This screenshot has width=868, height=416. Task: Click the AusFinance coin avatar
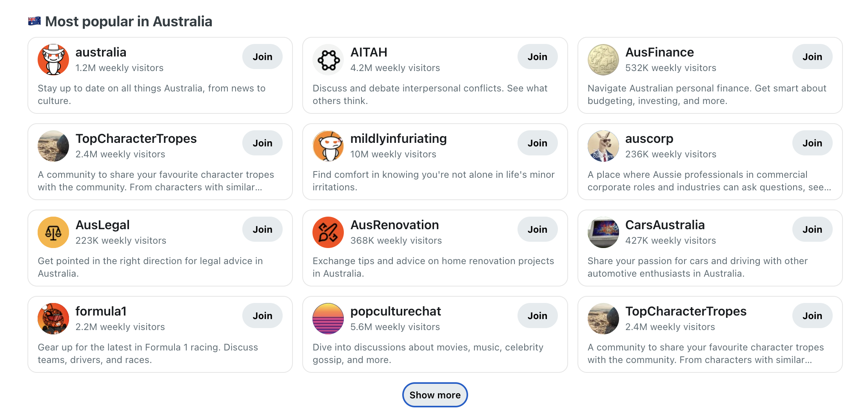603,60
